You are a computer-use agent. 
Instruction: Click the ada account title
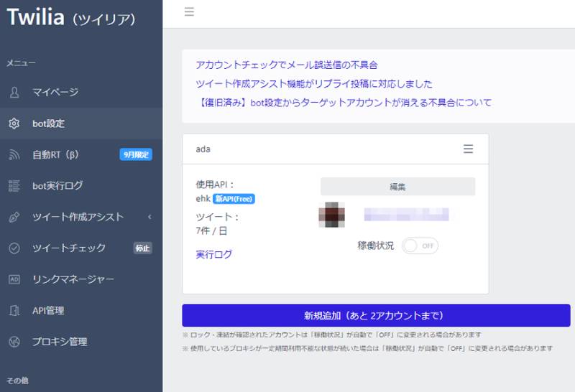click(x=203, y=149)
